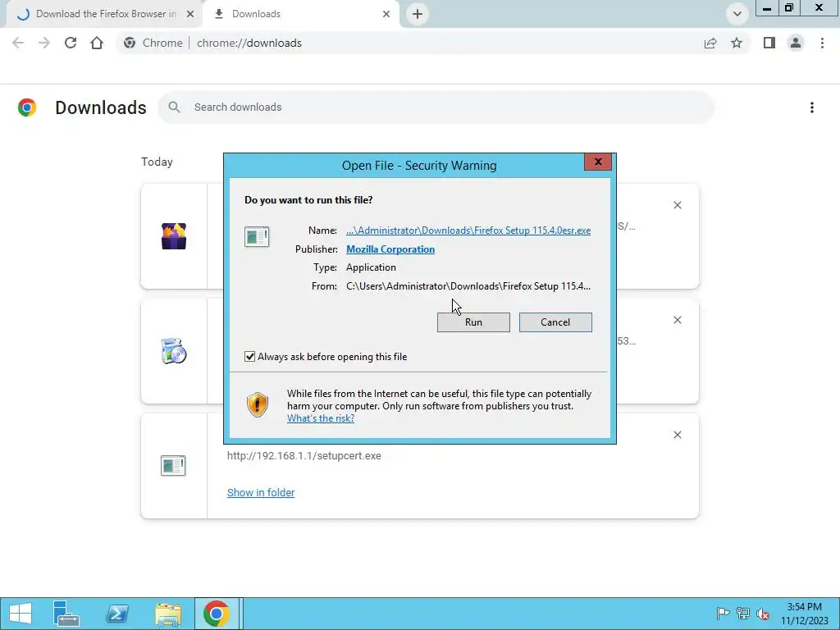Open the Mozilla Corporation publisher link
840x630 pixels.
click(x=390, y=249)
